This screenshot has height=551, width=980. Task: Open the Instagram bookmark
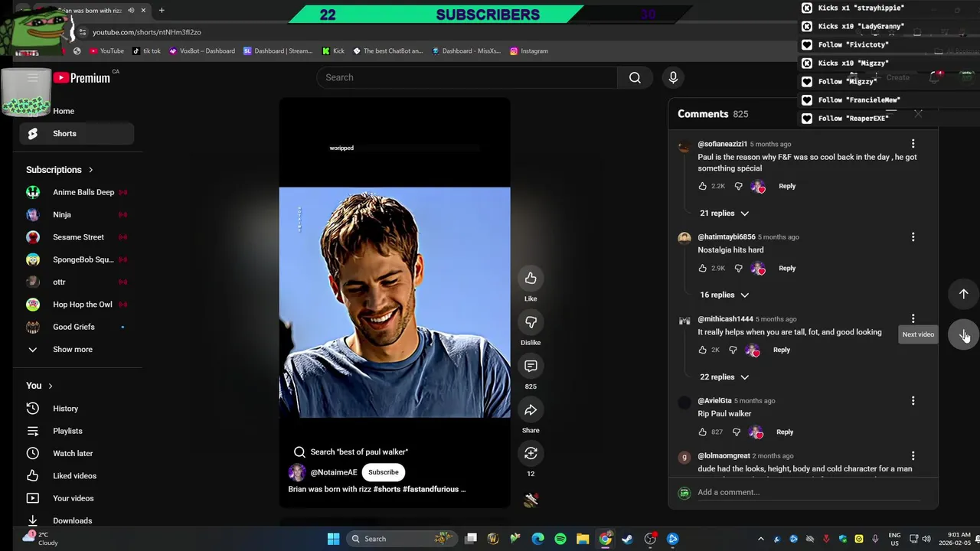click(x=529, y=51)
